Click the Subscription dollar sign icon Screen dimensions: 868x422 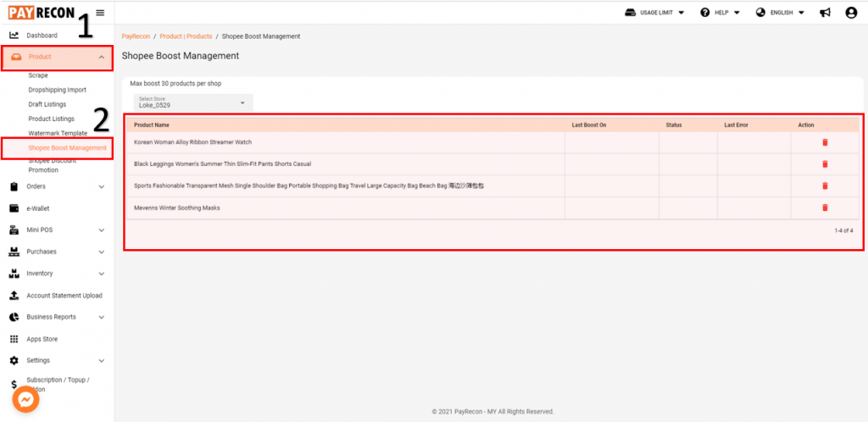[x=14, y=385]
